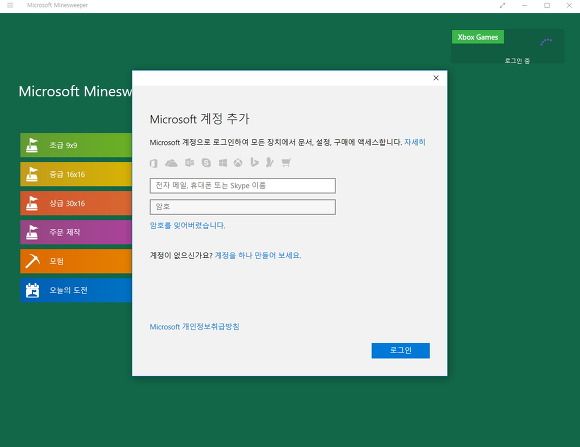This screenshot has width=580, height=447.
Task: Click the Store shopping bag icon
Action: pos(286,163)
